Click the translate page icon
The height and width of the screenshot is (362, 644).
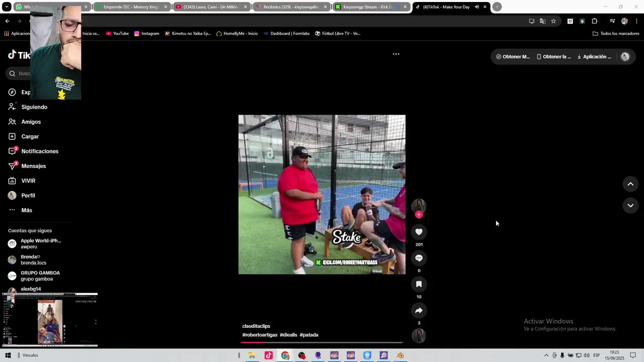coord(542,21)
